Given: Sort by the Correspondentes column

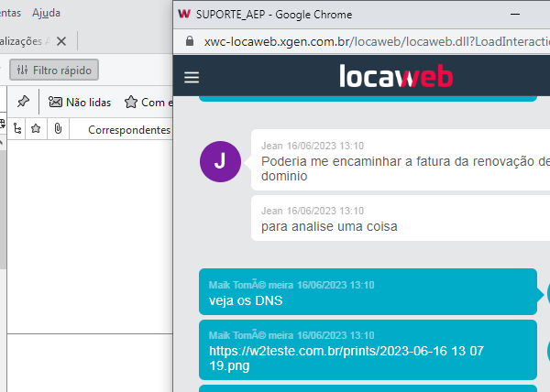Looking at the screenshot, I should coord(129,130).
